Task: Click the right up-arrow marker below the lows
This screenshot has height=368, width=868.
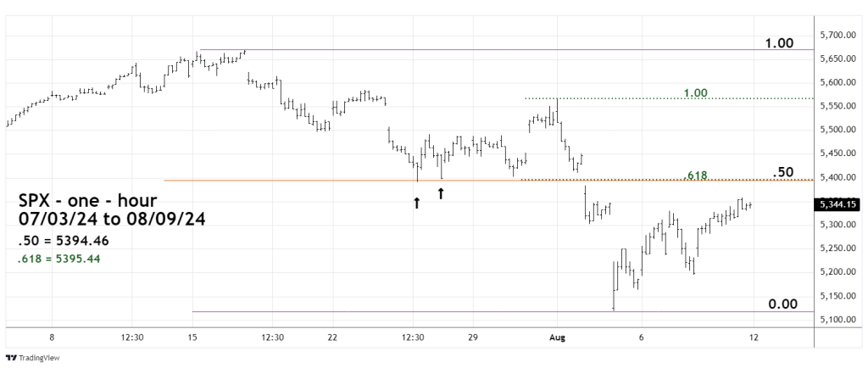Action: [441, 193]
